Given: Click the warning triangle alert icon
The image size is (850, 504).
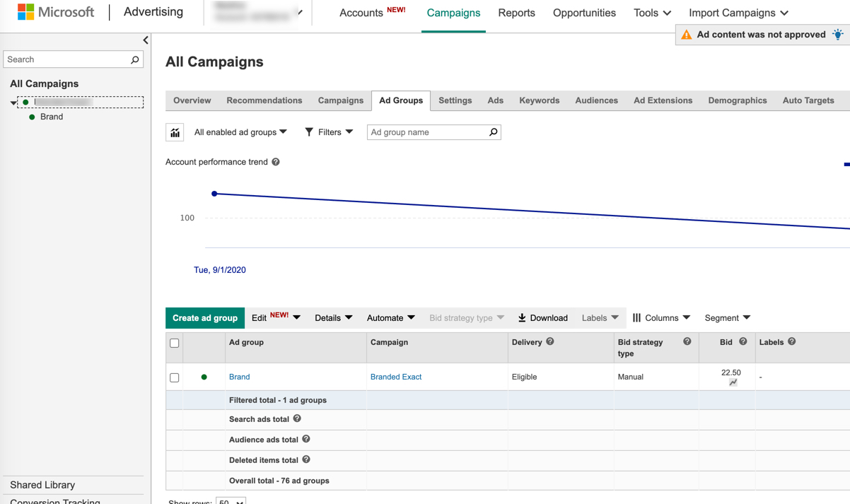Looking at the screenshot, I should pyautogui.click(x=687, y=34).
